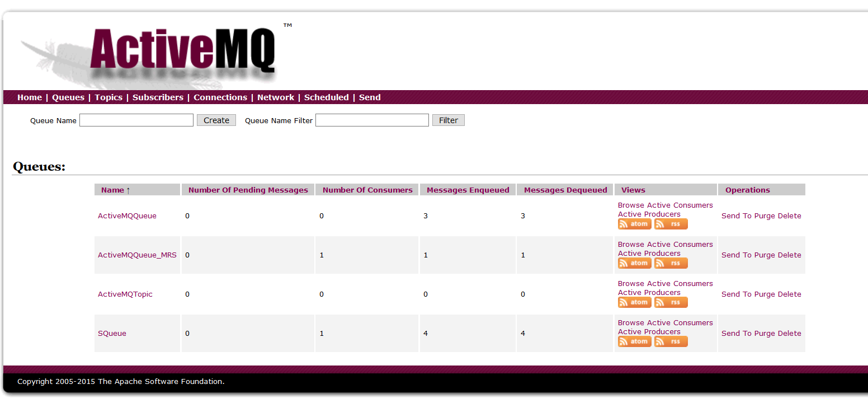Click the Filter button
Screen dimensions: 868x417
pos(449,120)
